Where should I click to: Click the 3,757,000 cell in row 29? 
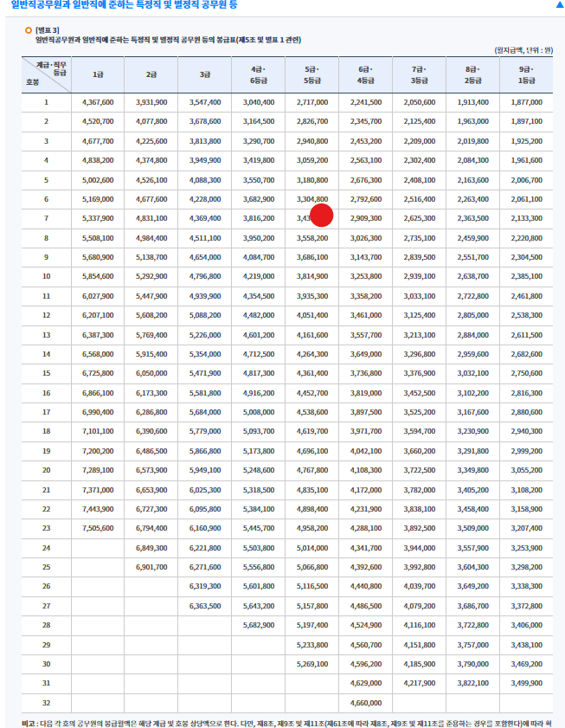tap(472, 646)
